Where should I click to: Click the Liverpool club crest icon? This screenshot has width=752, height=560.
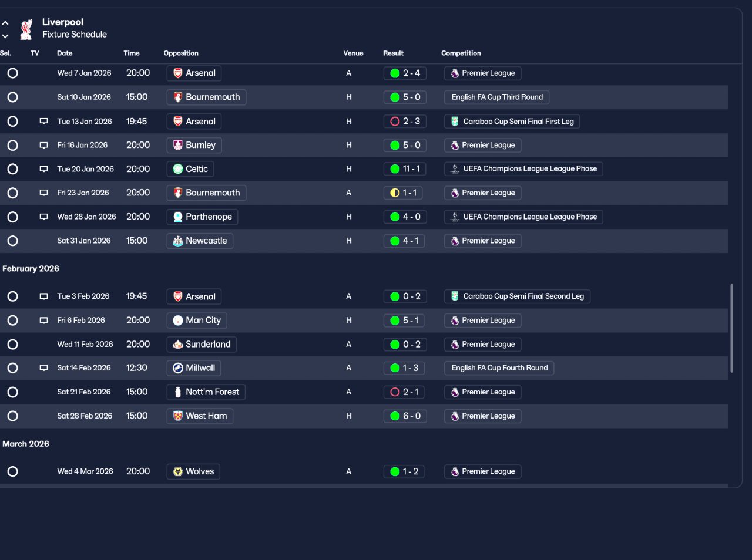[26, 29]
